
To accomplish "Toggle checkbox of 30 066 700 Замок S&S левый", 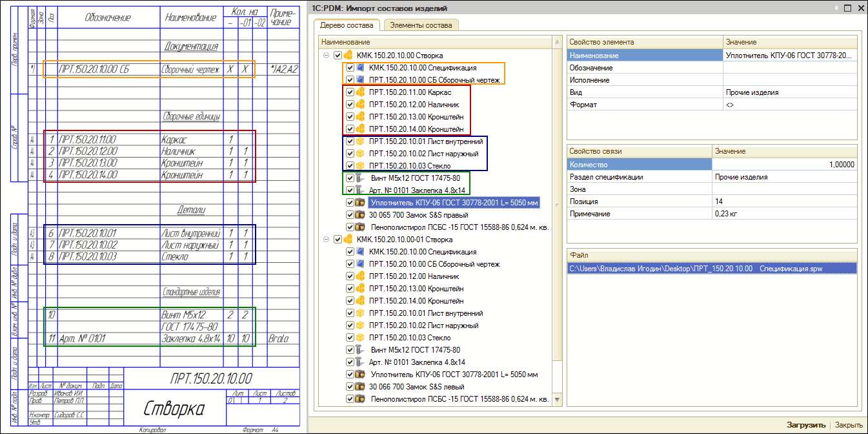I will coord(350,386).
